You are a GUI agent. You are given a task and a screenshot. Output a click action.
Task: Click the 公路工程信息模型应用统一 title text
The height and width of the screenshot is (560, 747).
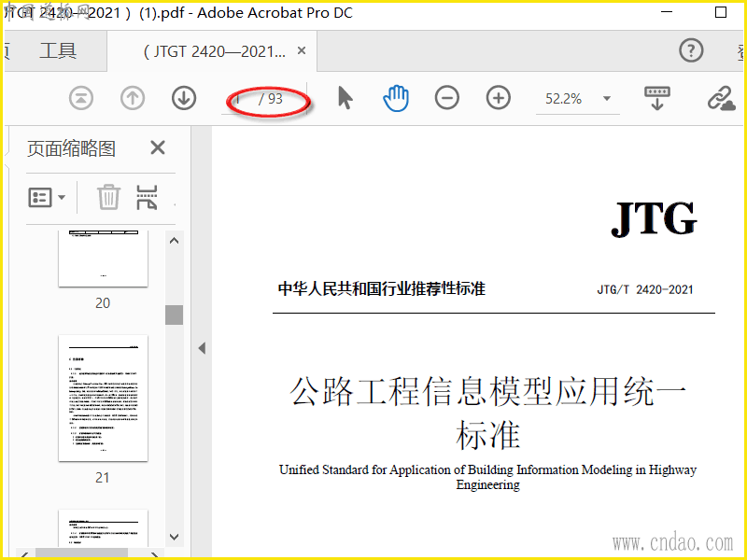pos(487,391)
